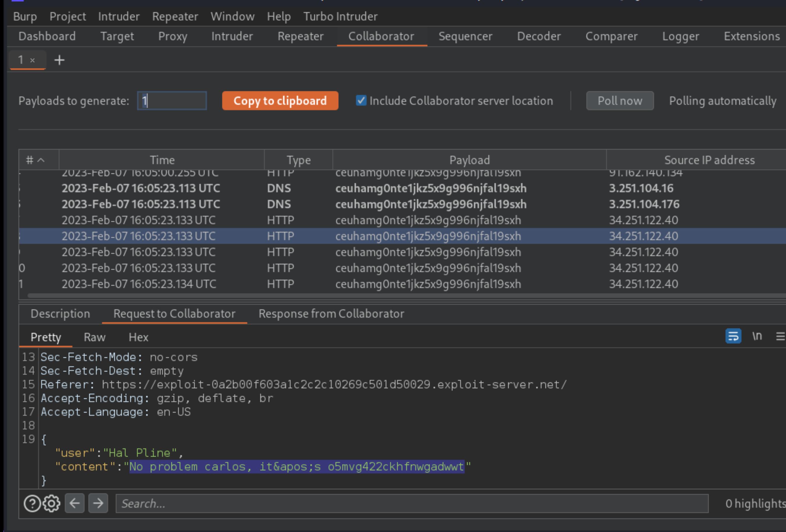The height and width of the screenshot is (532, 786).
Task: Focus the Payloads to generate field
Action: pos(172,101)
